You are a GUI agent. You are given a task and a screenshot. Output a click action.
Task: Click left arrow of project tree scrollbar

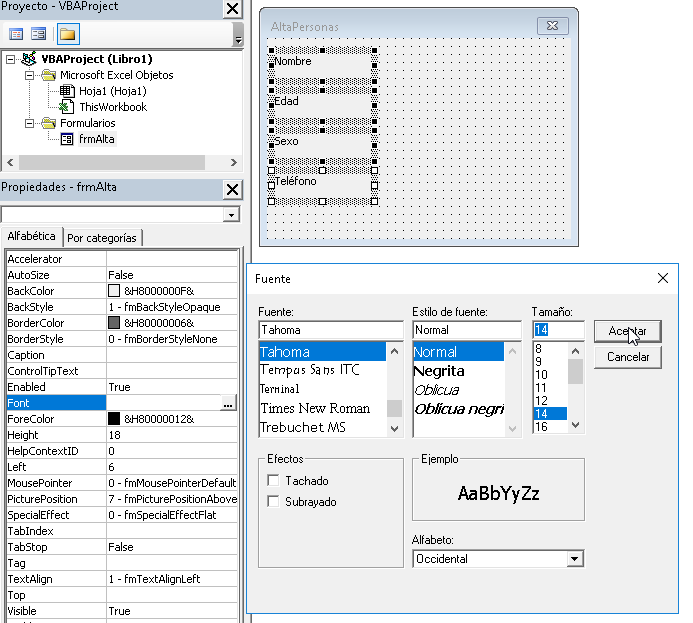pyautogui.click(x=11, y=163)
